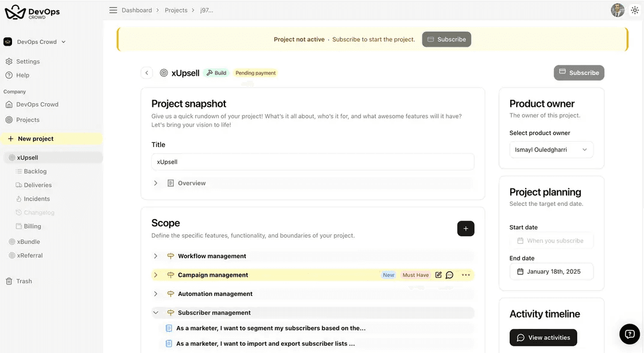Viewport: 644px width, 353px height.
Task: Toggle the sidebar with the hamburger icon
Action: click(113, 10)
